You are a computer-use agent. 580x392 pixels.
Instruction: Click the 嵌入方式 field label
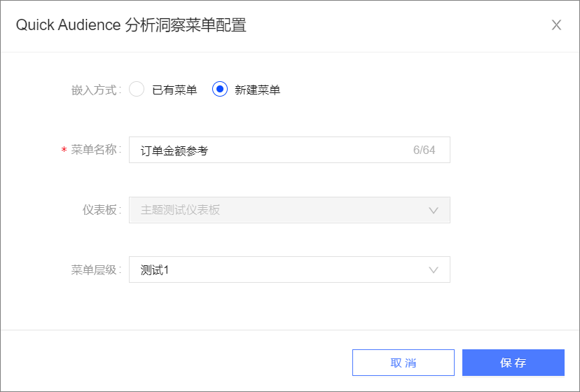point(96,90)
